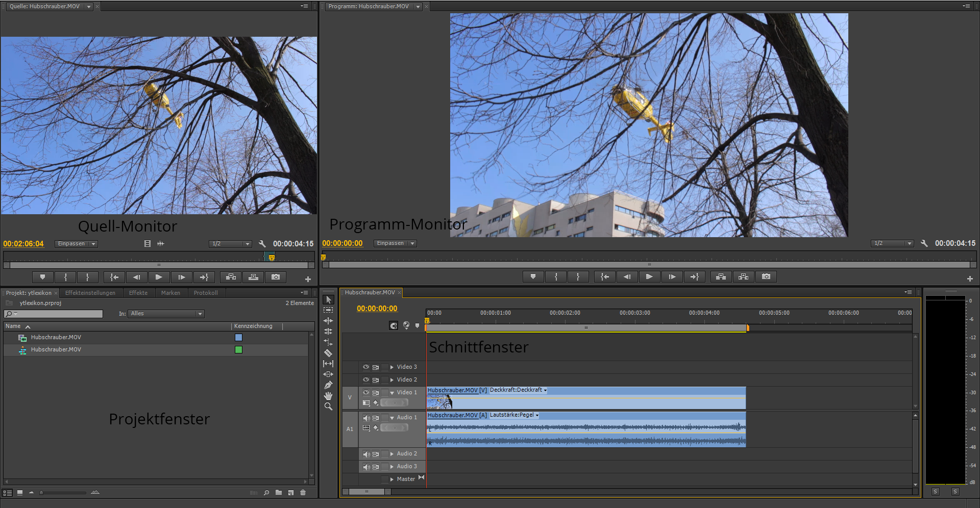Open the Effekteinstellungen tab
The height and width of the screenshot is (508, 980).
pos(90,293)
